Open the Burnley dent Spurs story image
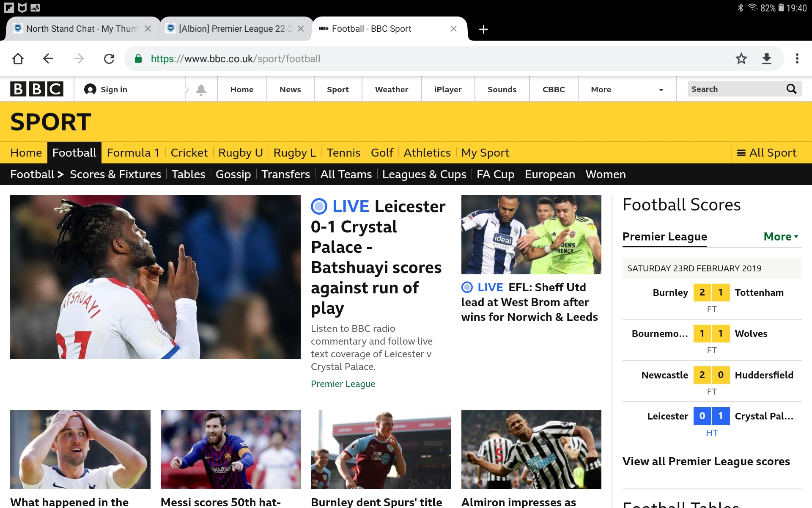Image resolution: width=812 pixels, height=508 pixels. click(381, 449)
